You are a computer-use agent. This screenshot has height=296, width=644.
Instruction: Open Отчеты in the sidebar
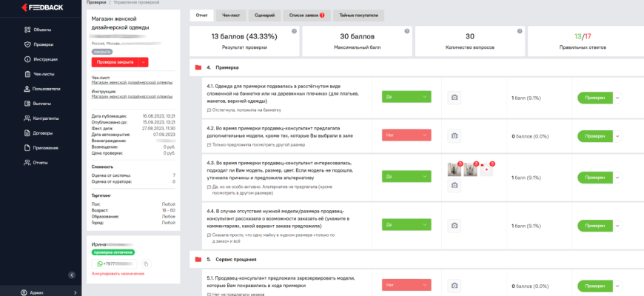(x=41, y=162)
